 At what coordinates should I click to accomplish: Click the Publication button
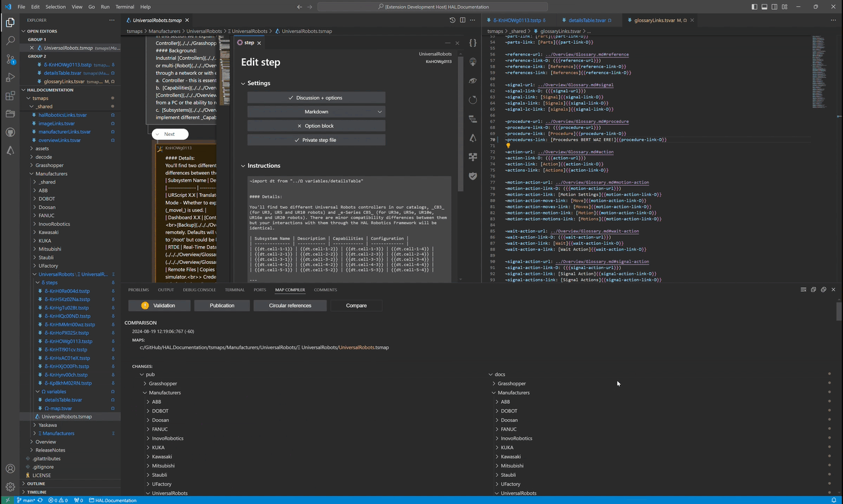(222, 306)
